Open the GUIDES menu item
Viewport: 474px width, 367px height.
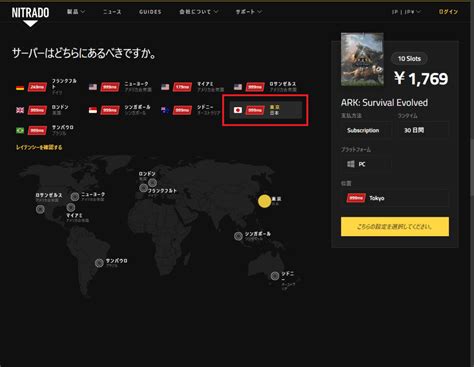(x=150, y=12)
